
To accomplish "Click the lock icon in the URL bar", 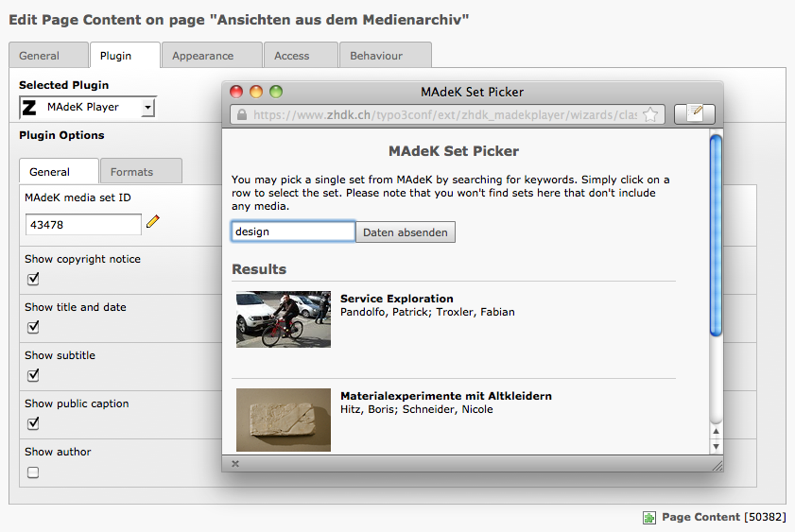I will click(242, 114).
